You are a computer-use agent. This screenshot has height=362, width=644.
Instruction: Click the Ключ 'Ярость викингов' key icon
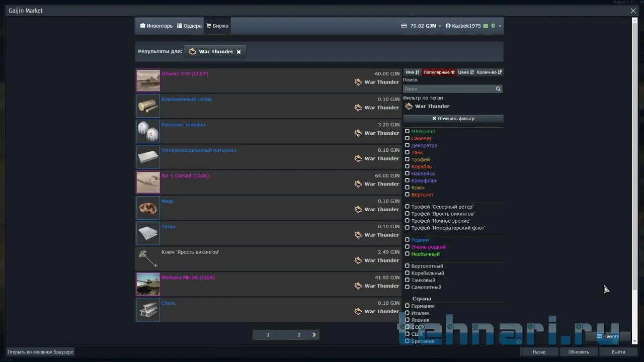pos(148,259)
